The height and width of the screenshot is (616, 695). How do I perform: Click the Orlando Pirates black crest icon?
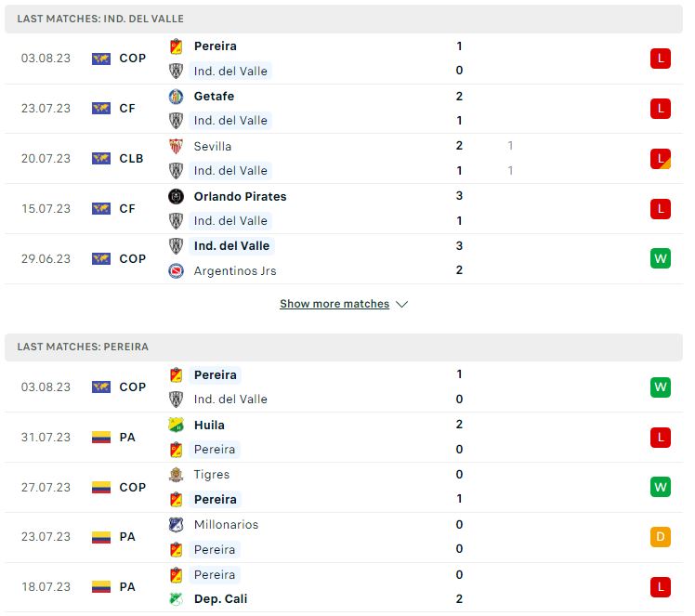[x=176, y=196]
